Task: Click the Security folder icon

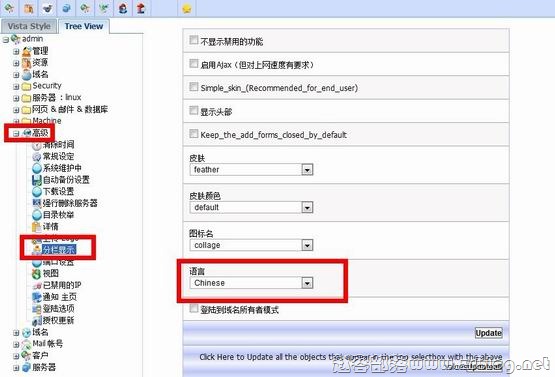Action: tap(27, 86)
